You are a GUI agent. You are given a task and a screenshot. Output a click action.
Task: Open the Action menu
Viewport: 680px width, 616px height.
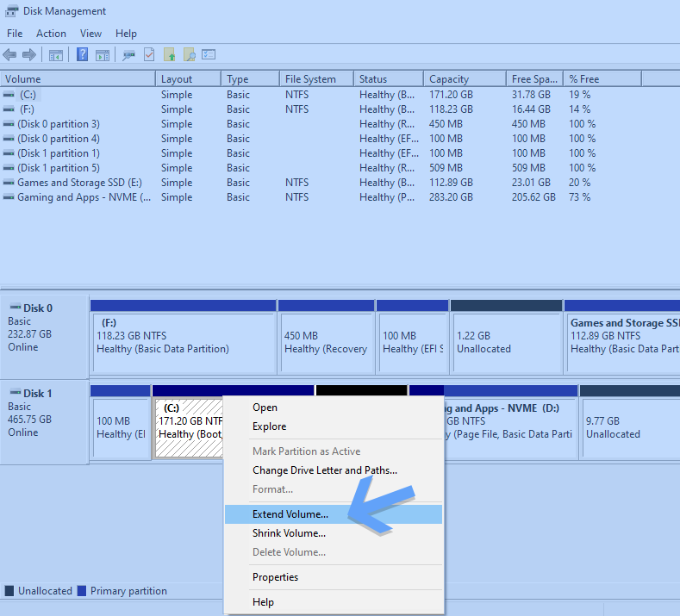[x=51, y=34]
